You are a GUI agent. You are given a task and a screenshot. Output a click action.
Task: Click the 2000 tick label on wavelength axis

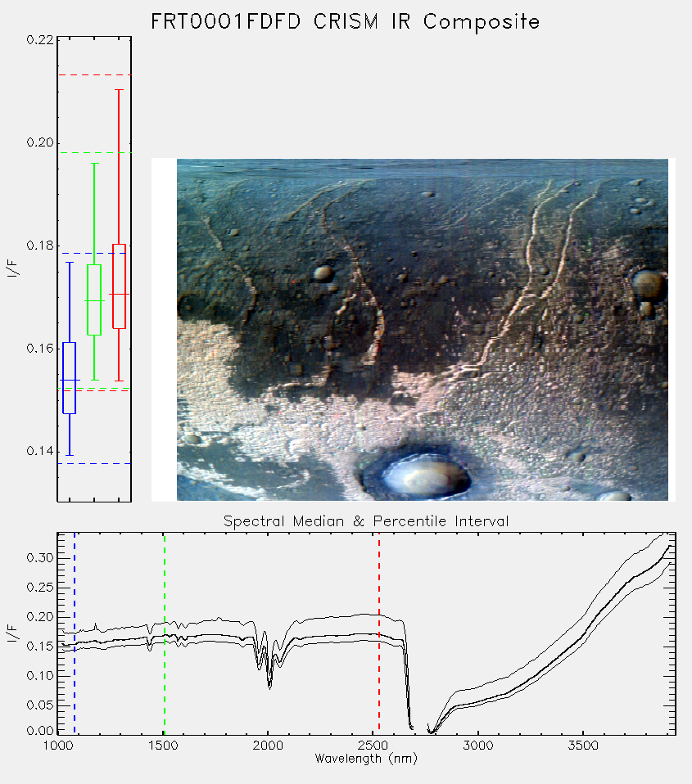(x=268, y=746)
